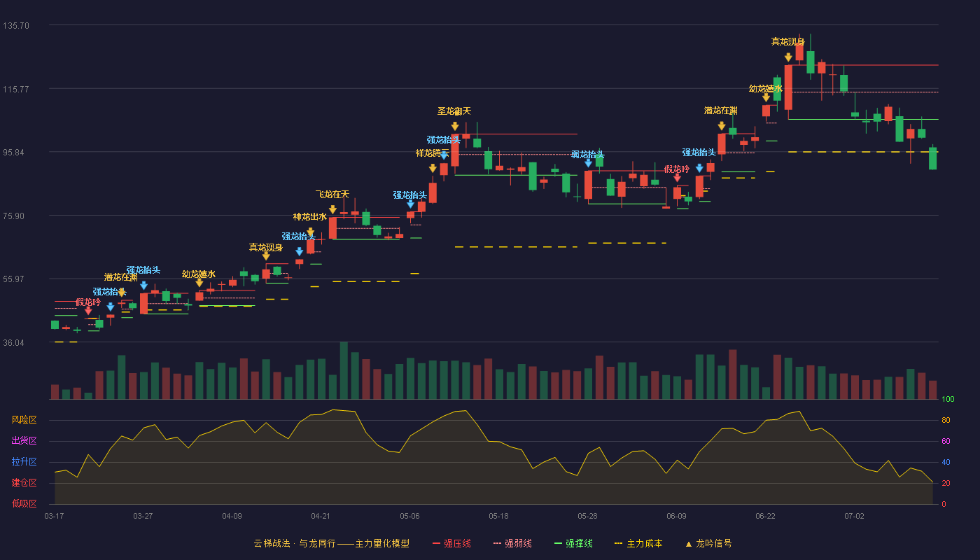Toggle the 云梯战法 主力量化模型 legend entry
980x560 pixels.
pyautogui.click(x=331, y=543)
